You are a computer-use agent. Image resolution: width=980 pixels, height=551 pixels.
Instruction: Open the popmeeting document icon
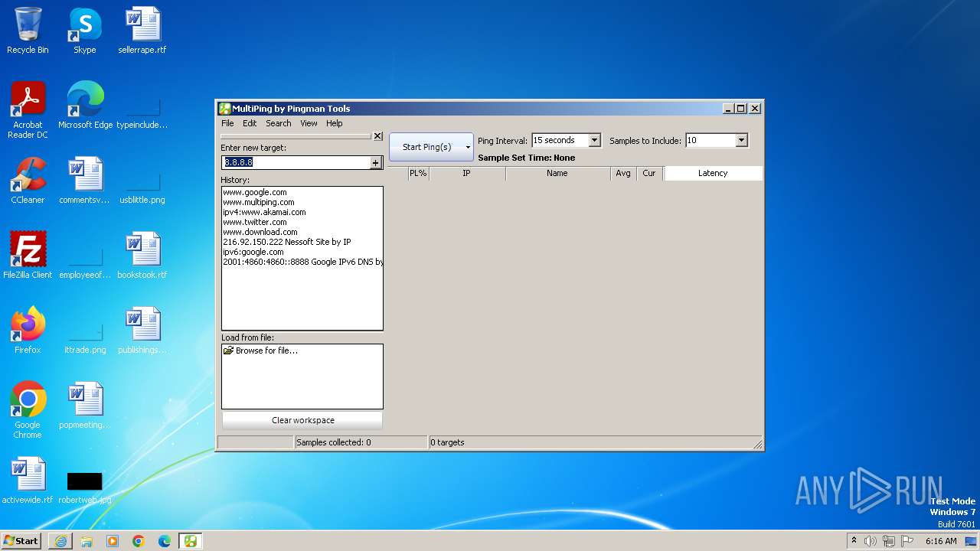[x=85, y=406]
